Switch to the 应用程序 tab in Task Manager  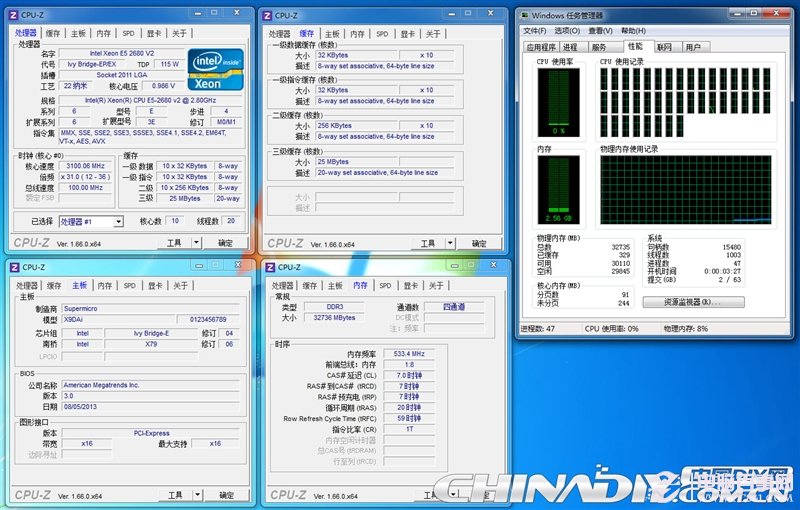541,47
